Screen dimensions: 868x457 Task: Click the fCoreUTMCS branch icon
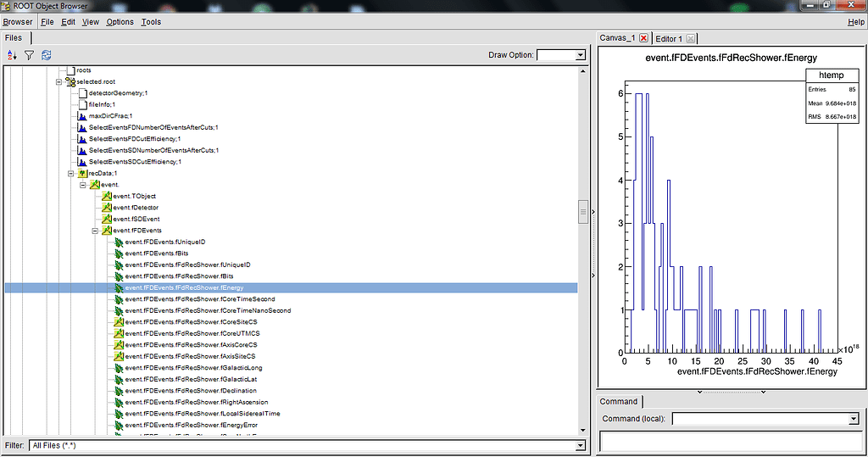point(119,333)
